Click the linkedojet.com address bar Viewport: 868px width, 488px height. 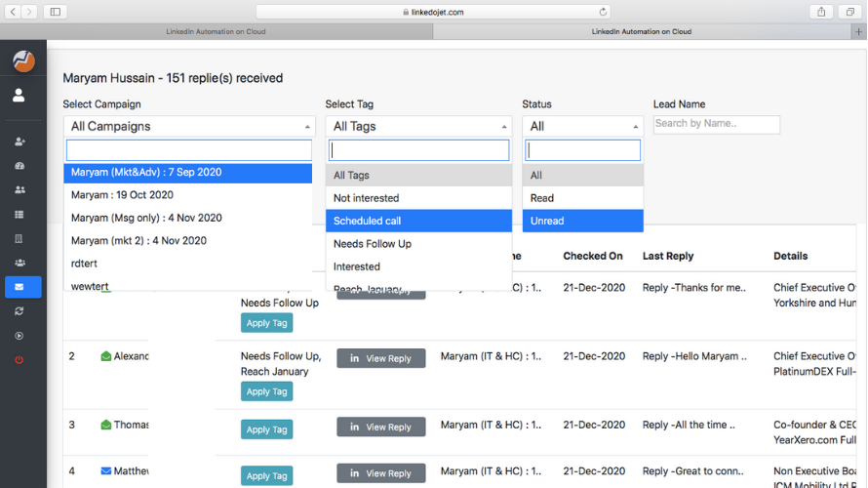(434, 12)
